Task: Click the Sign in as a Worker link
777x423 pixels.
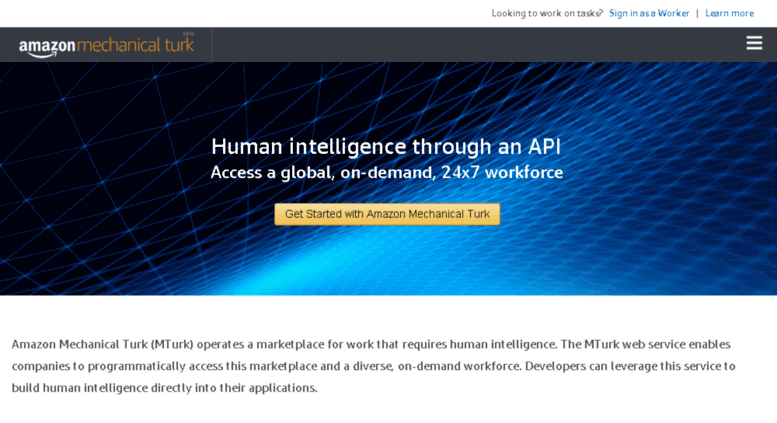Action: click(649, 13)
